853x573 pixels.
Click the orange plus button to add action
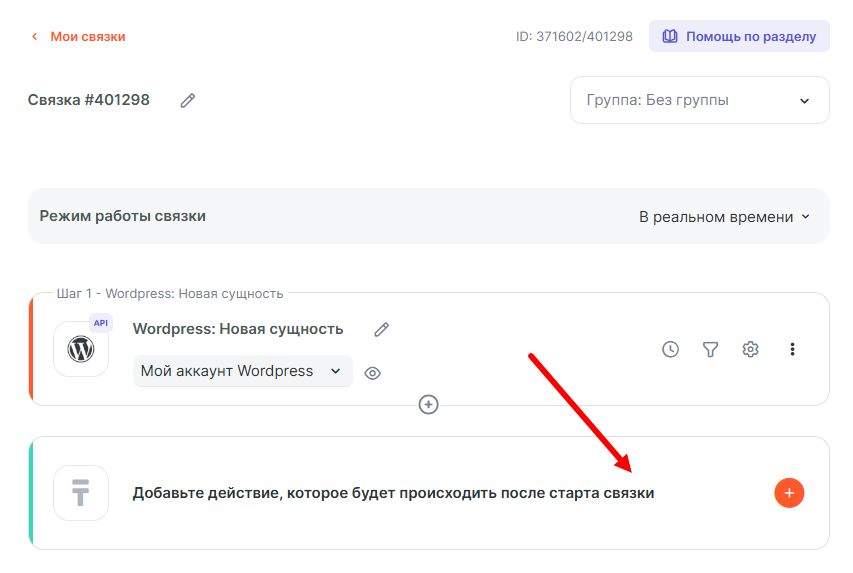pyautogui.click(x=789, y=492)
